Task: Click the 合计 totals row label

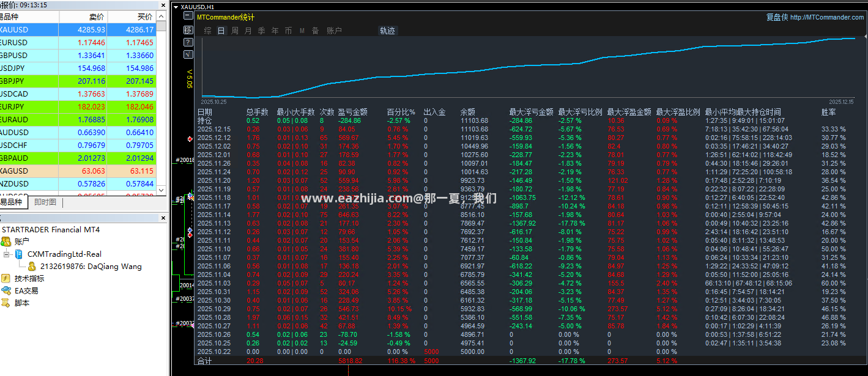Action: (204, 361)
